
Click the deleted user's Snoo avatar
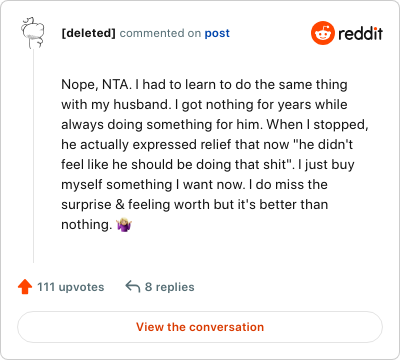(33, 33)
